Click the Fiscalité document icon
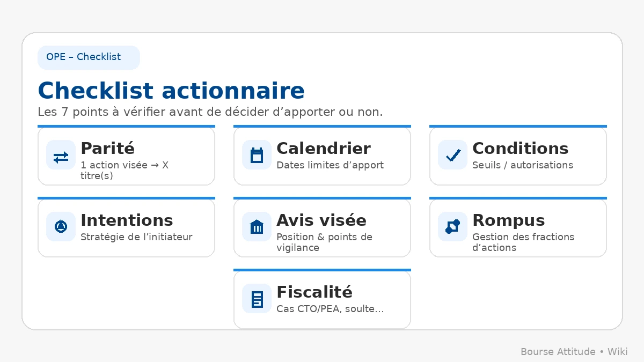Image resolution: width=644 pixels, height=362 pixels. pyautogui.click(x=257, y=299)
